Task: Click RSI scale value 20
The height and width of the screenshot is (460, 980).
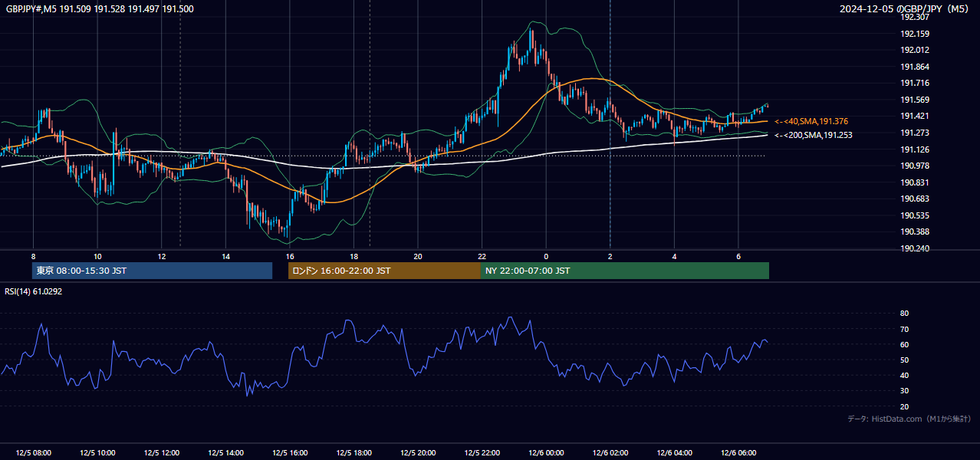Action: 905,406
